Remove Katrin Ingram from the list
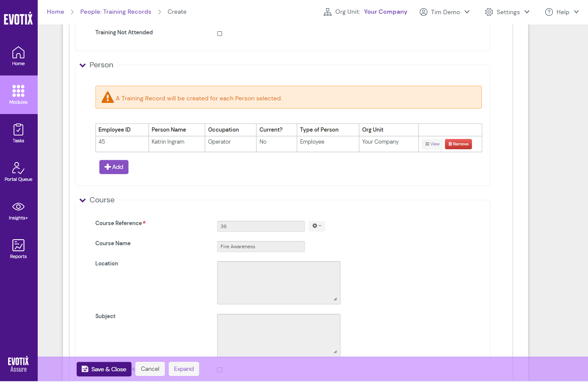This screenshot has height=382, width=588. pos(458,144)
